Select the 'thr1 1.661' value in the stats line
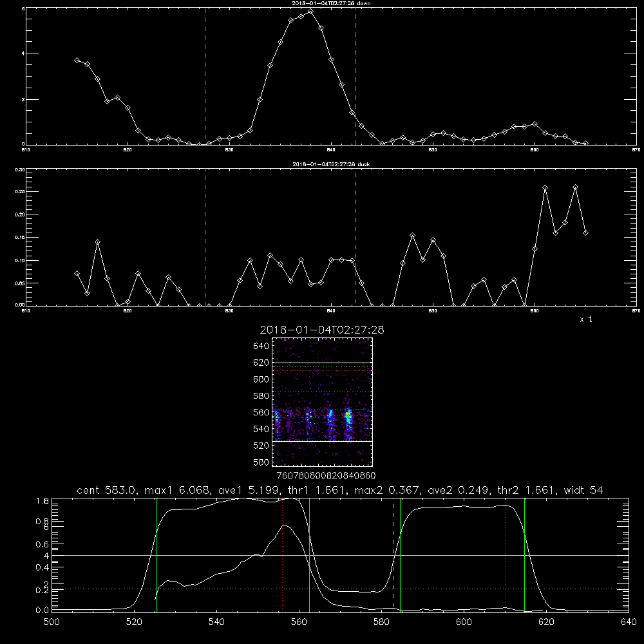Image resolution: width=644 pixels, height=644 pixels. pyautogui.click(x=319, y=490)
